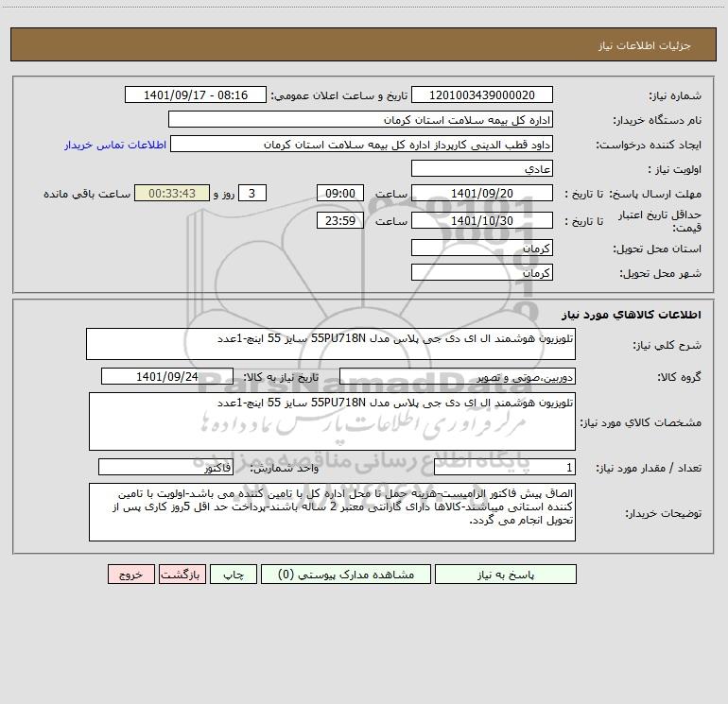Open اطلاعات تماس خریدار link

(115, 145)
